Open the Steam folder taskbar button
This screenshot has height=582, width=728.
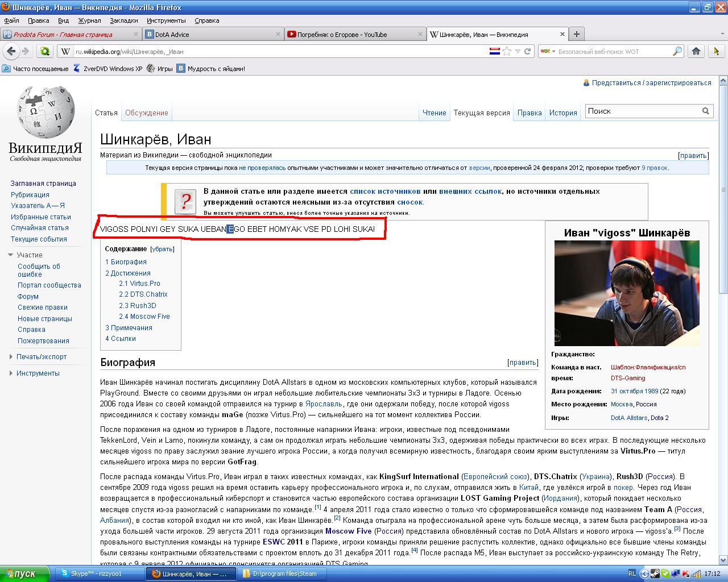(281, 573)
